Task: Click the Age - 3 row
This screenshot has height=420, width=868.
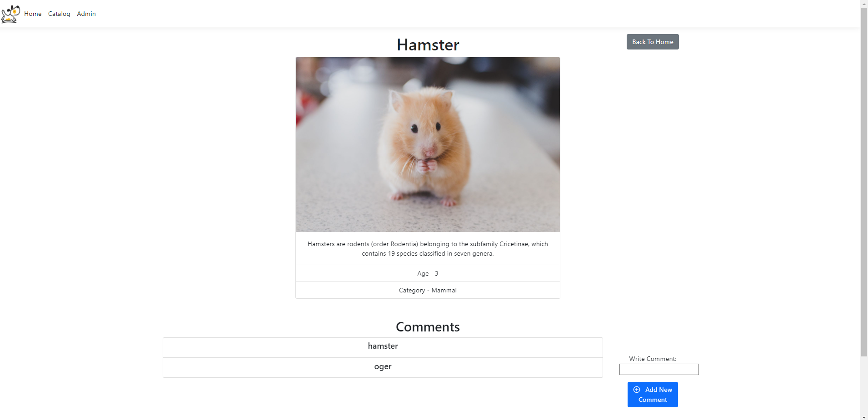Action: pos(428,273)
